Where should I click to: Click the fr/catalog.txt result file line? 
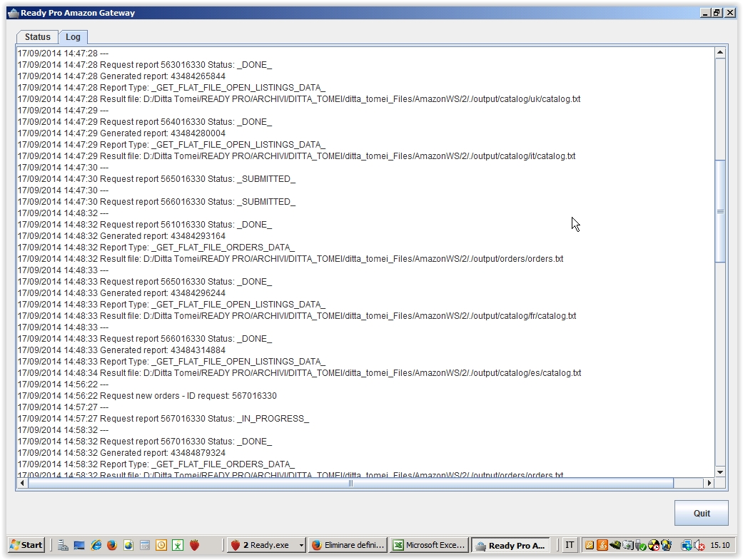click(297, 315)
